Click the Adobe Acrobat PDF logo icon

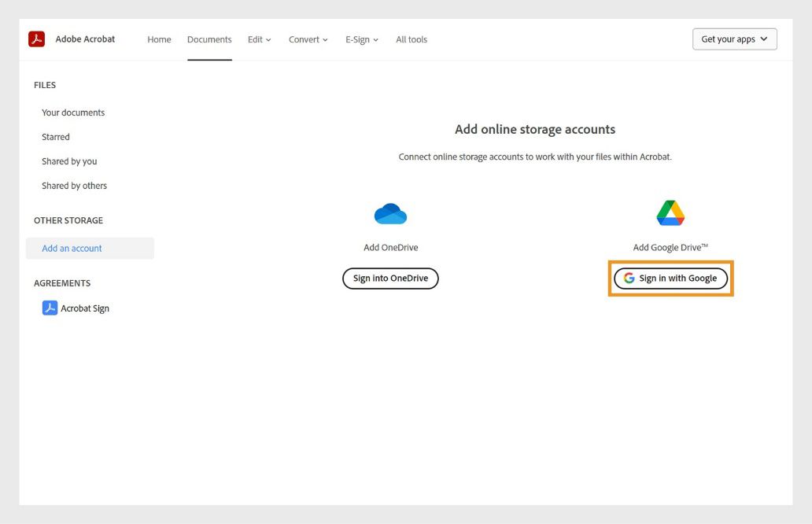[35, 38]
